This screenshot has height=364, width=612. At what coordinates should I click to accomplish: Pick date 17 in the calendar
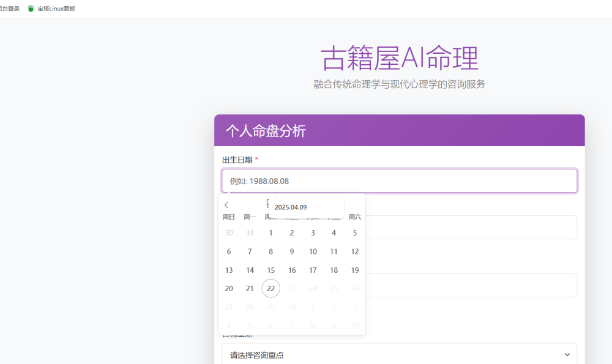[x=313, y=270]
